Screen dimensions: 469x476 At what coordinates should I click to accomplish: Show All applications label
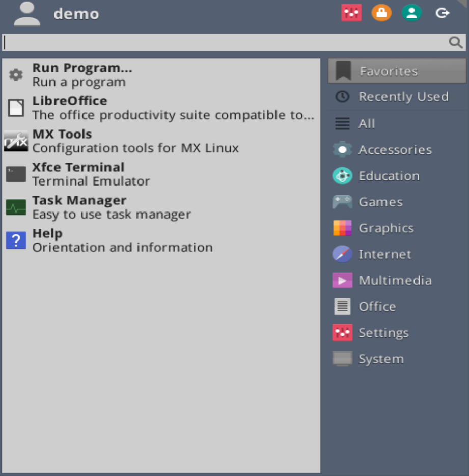(x=367, y=123)
